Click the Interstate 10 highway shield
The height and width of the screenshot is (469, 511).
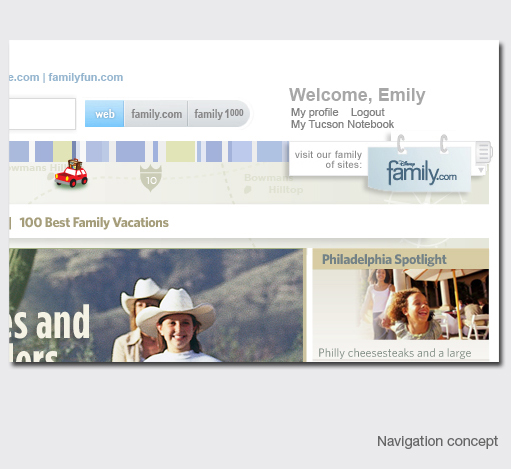tap(151, 178)
